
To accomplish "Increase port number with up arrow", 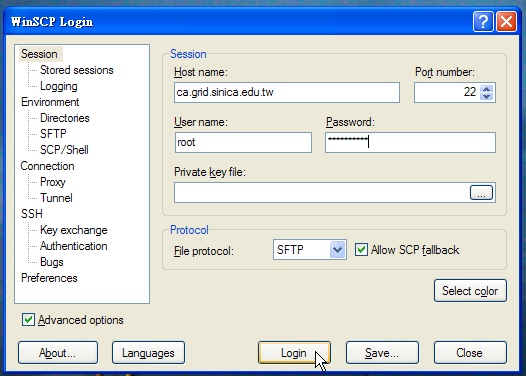I will (486, 89).
